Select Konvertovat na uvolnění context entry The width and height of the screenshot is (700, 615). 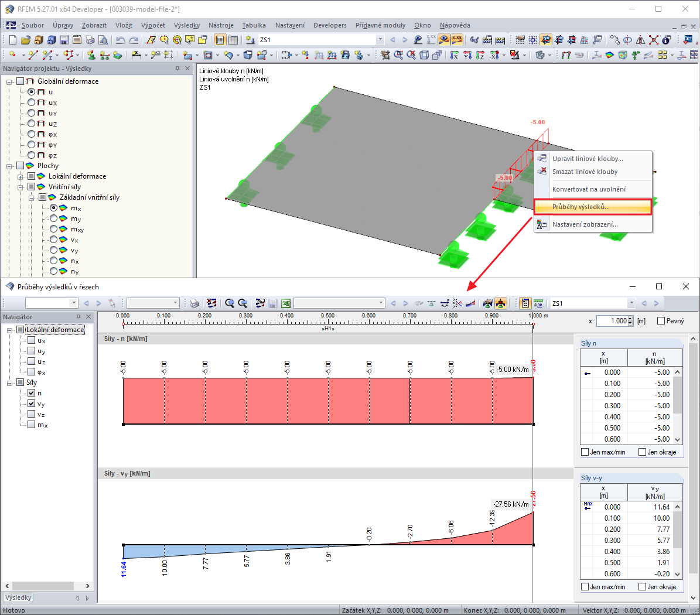pyautogui.click(x=593, y=189)
